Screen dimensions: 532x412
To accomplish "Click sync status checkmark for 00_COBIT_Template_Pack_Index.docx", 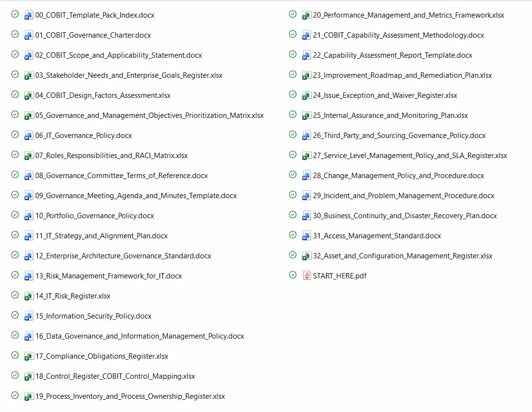I will tap(15, 14).
